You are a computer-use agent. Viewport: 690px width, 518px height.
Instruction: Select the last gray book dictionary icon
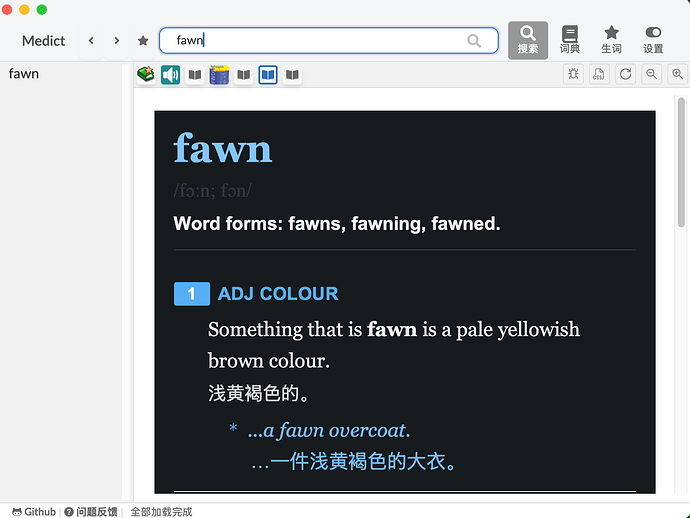292,75
